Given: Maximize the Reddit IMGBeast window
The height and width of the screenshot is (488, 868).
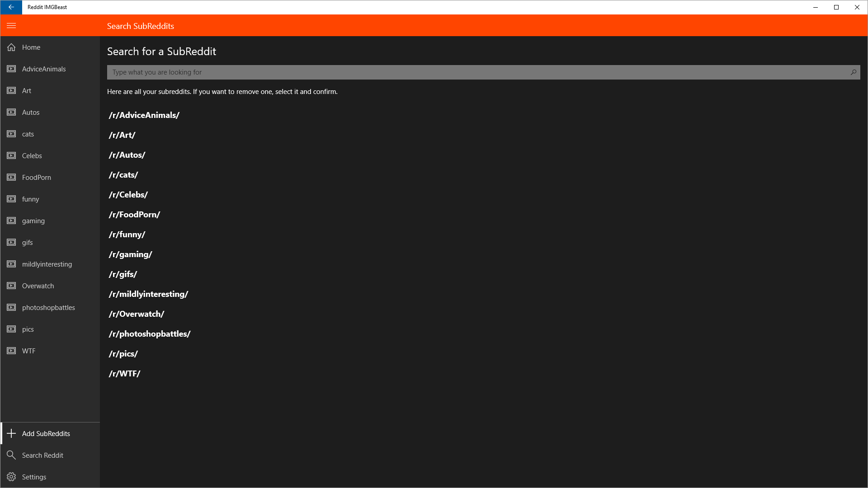Looking at the screenshot, I should [836, 7].
